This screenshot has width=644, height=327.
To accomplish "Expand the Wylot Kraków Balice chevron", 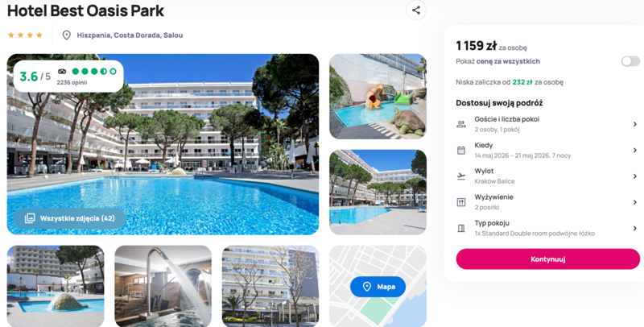I will point(634,176).
